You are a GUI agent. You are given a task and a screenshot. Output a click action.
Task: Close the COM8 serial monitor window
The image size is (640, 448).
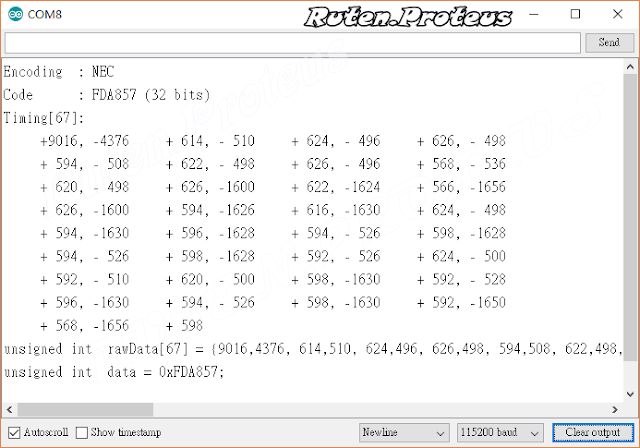(x=618, y=14)
